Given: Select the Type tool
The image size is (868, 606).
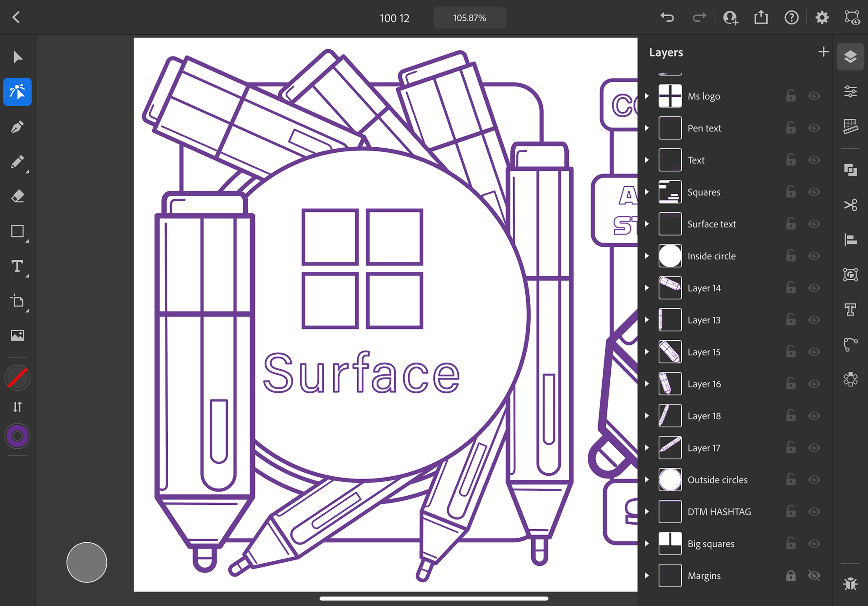Looking at the screenshot, I should [17, 266].
